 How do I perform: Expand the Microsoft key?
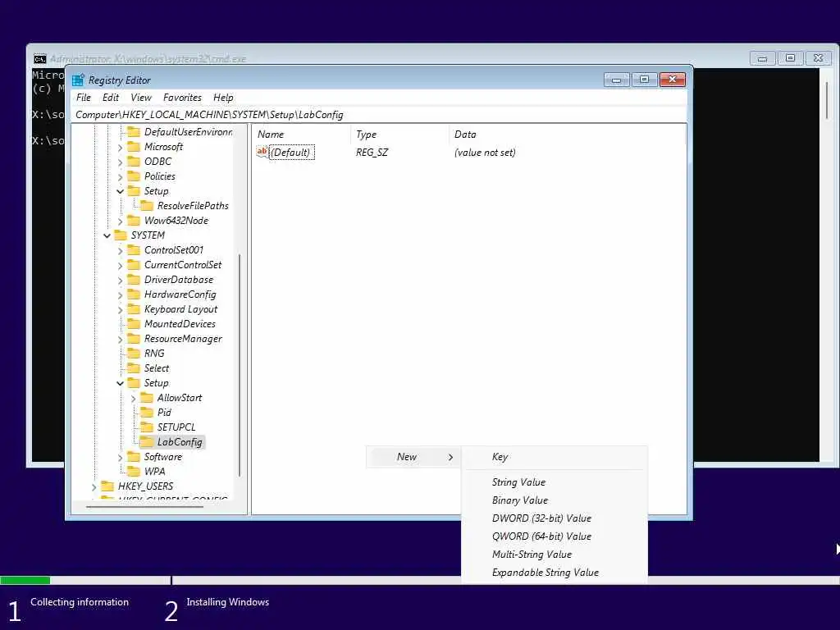point(120,148)
